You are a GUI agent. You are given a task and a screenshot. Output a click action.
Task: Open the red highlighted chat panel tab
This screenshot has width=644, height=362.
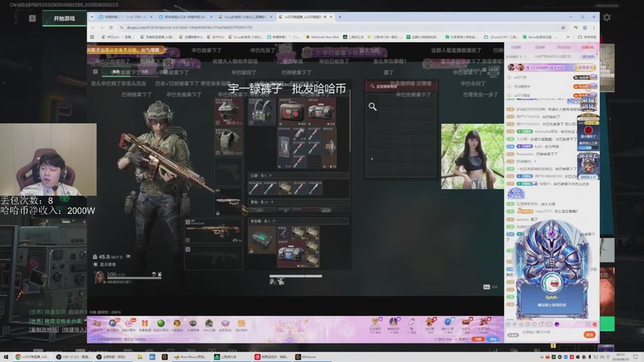[x=588, y=47]
